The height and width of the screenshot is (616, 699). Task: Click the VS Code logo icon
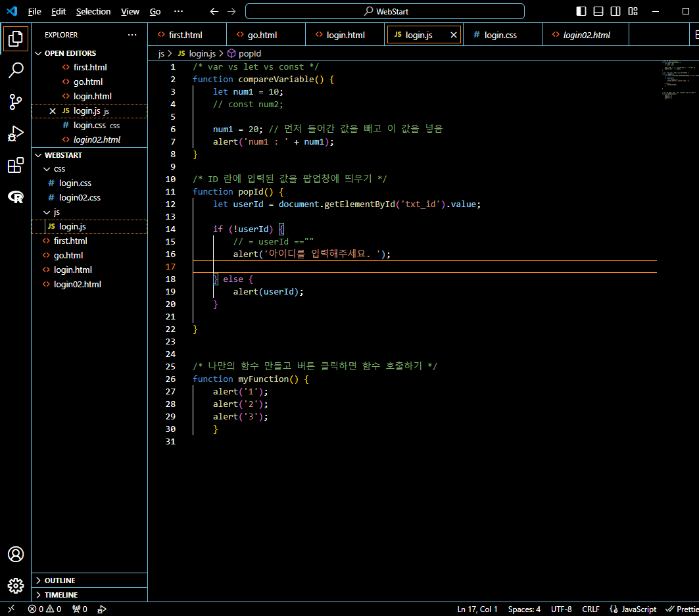12,11
